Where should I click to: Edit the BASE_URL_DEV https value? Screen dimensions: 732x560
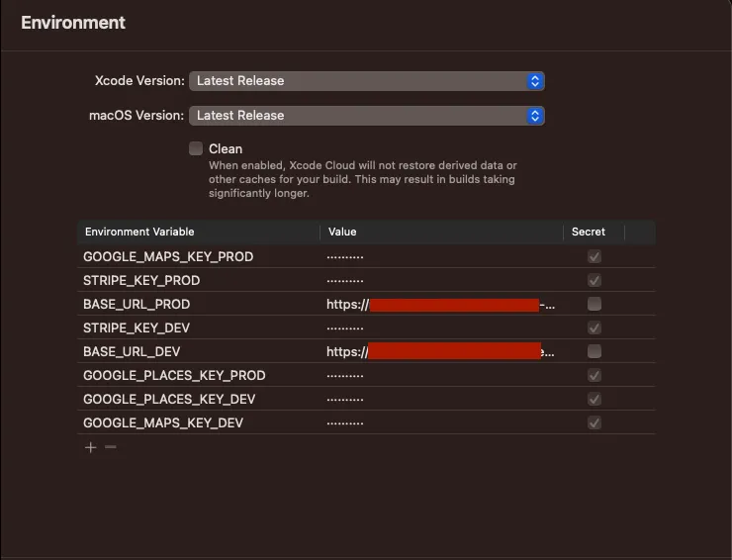click(441, 351)
